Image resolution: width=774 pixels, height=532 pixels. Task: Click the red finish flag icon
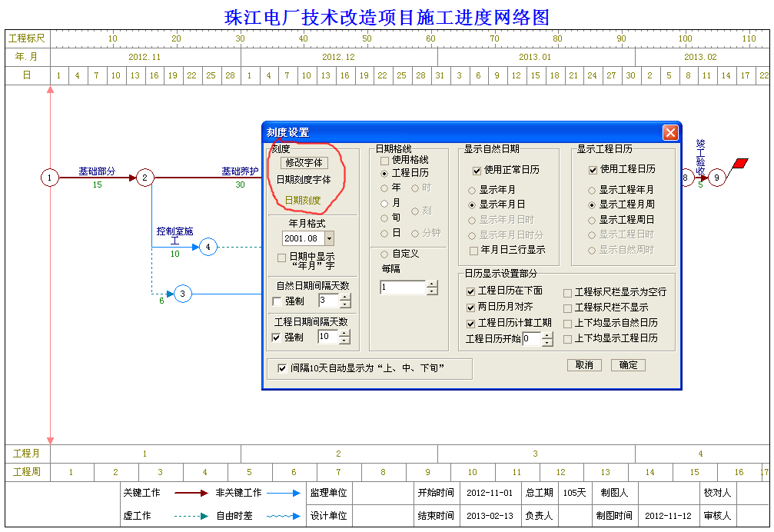point(740,164)
